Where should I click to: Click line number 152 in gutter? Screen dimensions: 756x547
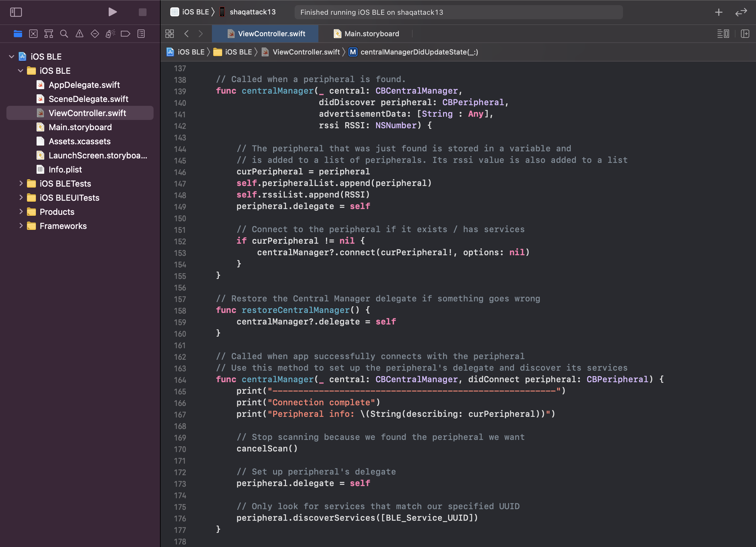click(180, 241)
